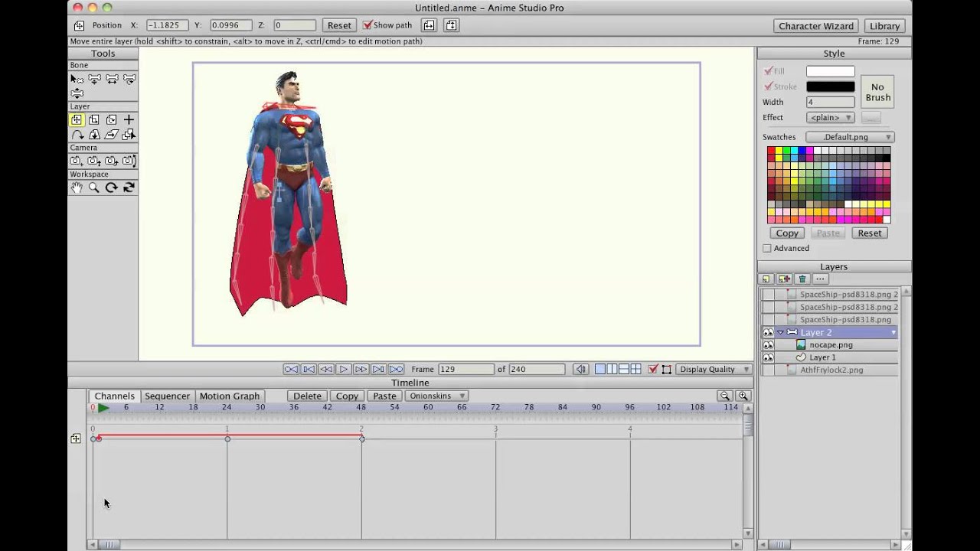
Task: Select the Pan Workspace hand tool
Action: click(77, 187)
